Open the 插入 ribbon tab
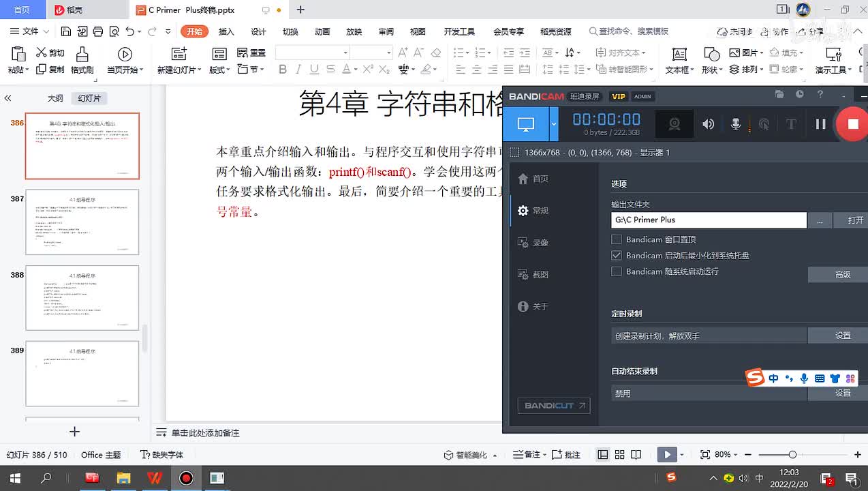Image resolution: width=868 pixels, height=491 pixels. pyautogui.click(x=226, y=31)
